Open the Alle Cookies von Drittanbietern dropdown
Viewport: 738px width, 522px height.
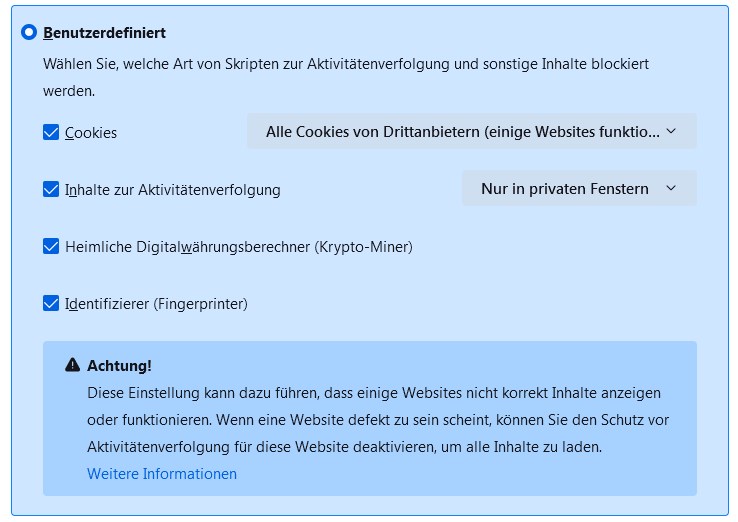pos(462,131)
